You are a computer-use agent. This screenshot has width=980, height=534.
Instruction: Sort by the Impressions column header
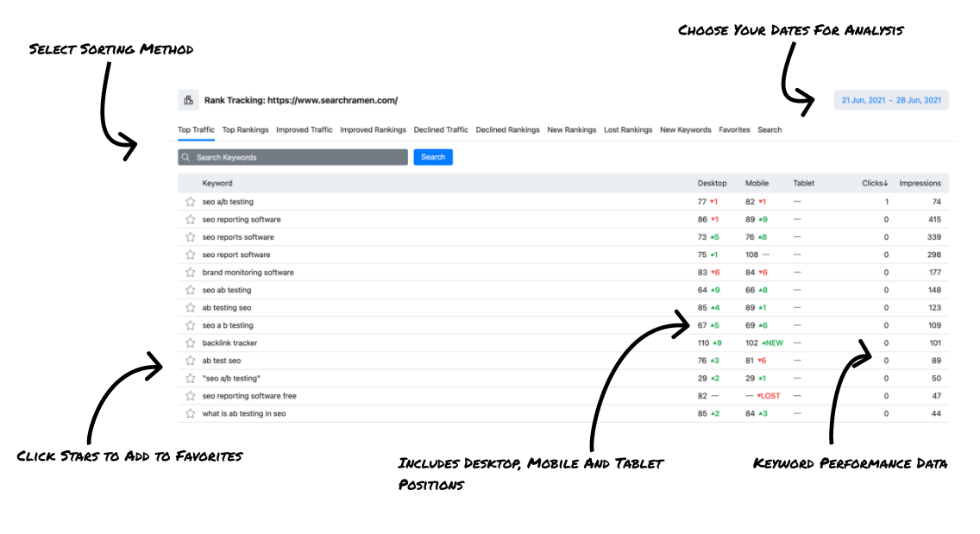coord(920,183)
